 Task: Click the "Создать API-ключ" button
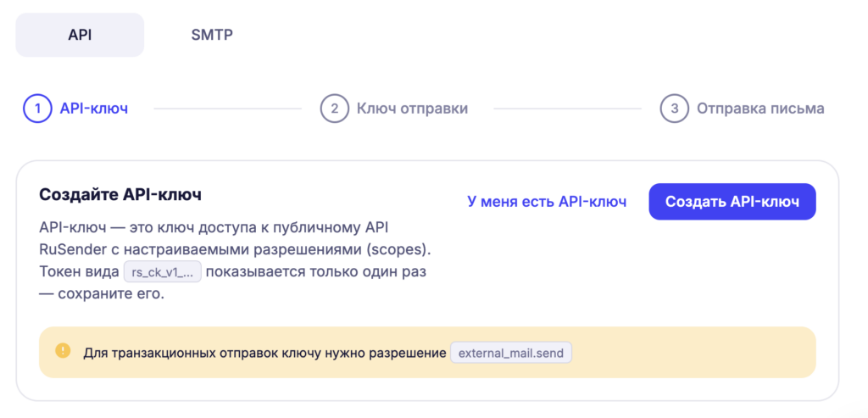point(732,202)
